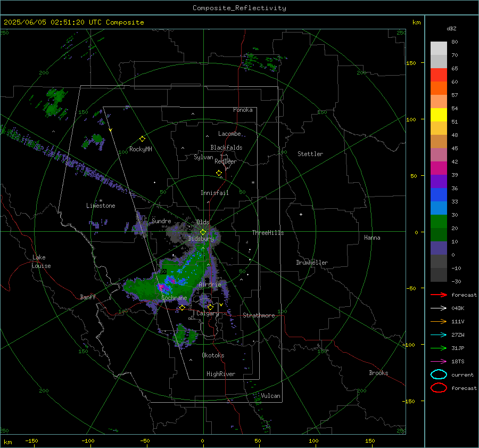Viewport: 479px width, 448px height.
Task: Pick the light gray 70–80 dBZ swatch
Action: (439, 48)
